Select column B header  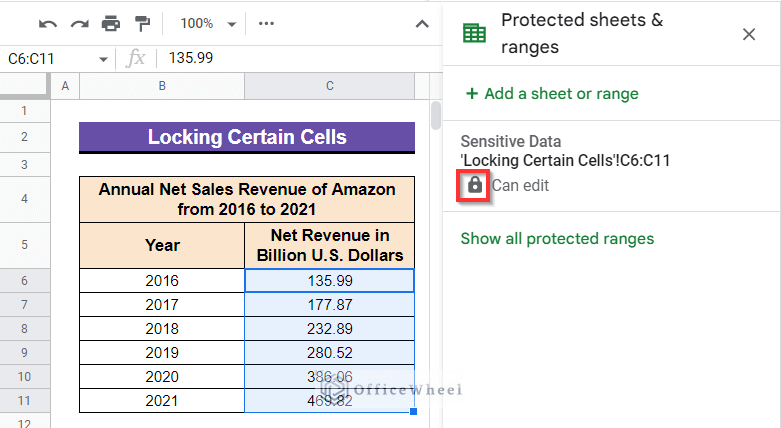click(162, 86)
